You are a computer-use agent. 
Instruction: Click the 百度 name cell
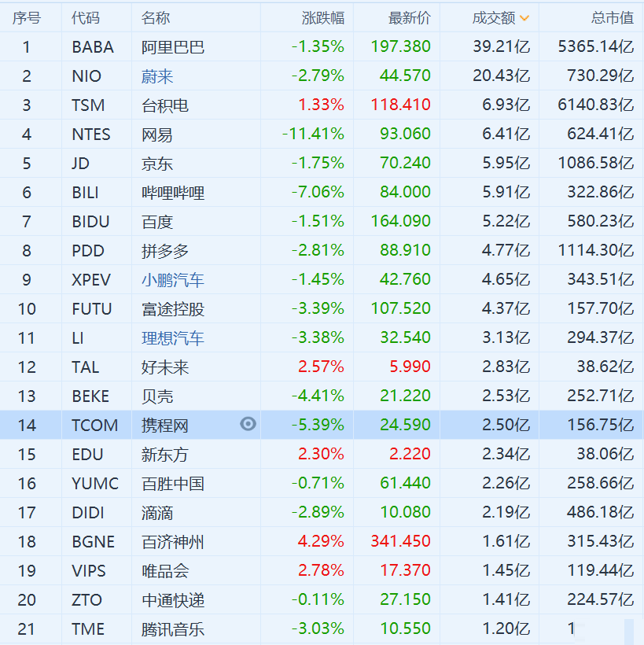[157, 222]
